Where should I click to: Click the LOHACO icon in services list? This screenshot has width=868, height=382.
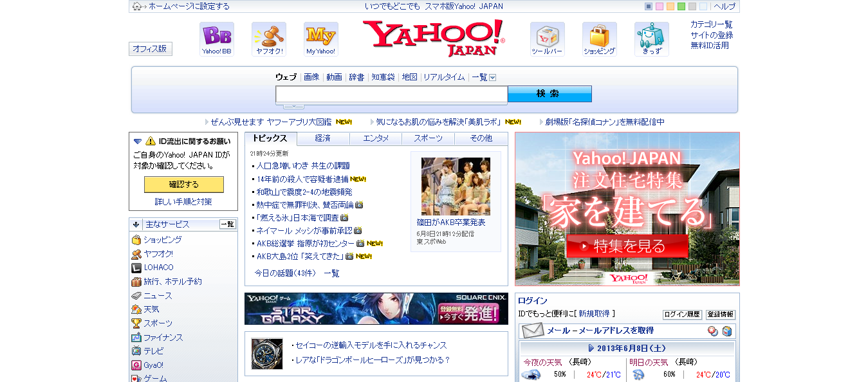click(136, 268)
